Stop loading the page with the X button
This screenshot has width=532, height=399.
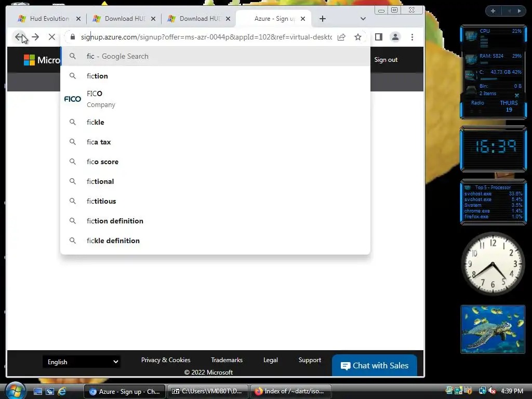click(51, 37)
